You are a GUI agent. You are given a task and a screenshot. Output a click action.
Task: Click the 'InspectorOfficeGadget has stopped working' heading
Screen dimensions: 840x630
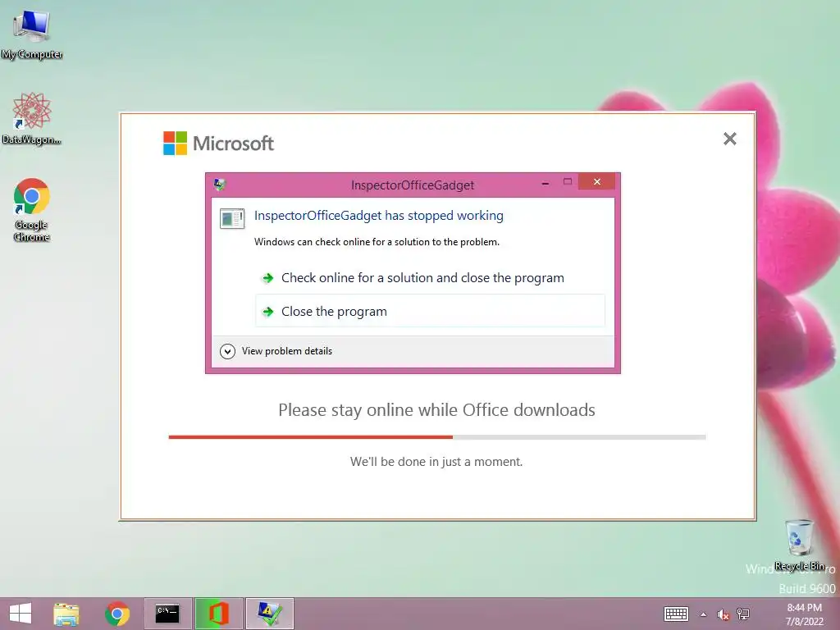(379, 216)
